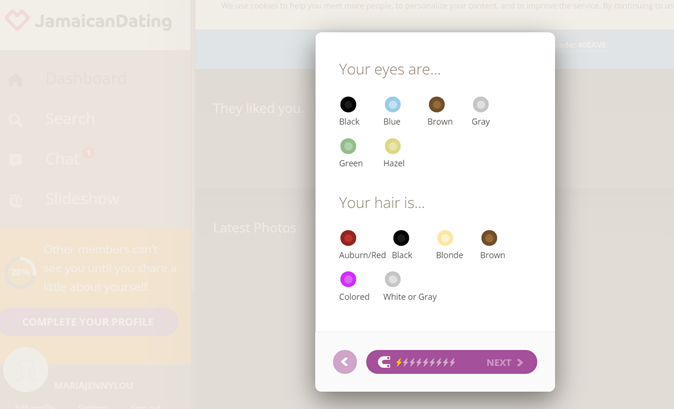Click Complete Your Profile button
The width and height of the screenshot is (674, 409).
click(x=88, y=322)
